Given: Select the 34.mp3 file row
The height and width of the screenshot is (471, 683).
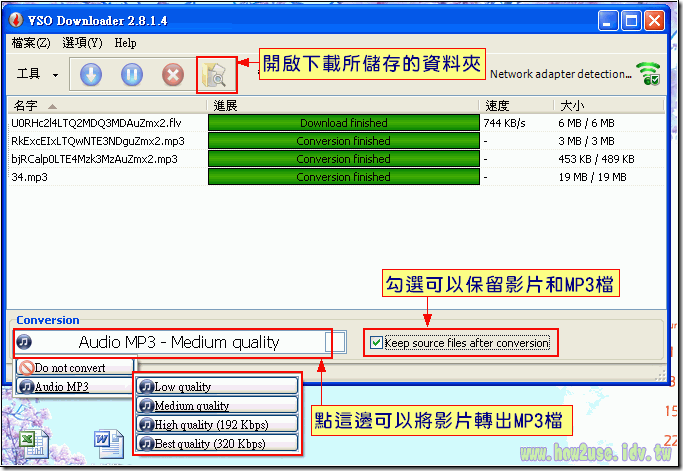Looking at the screenshot, I should tap(336, 177).
